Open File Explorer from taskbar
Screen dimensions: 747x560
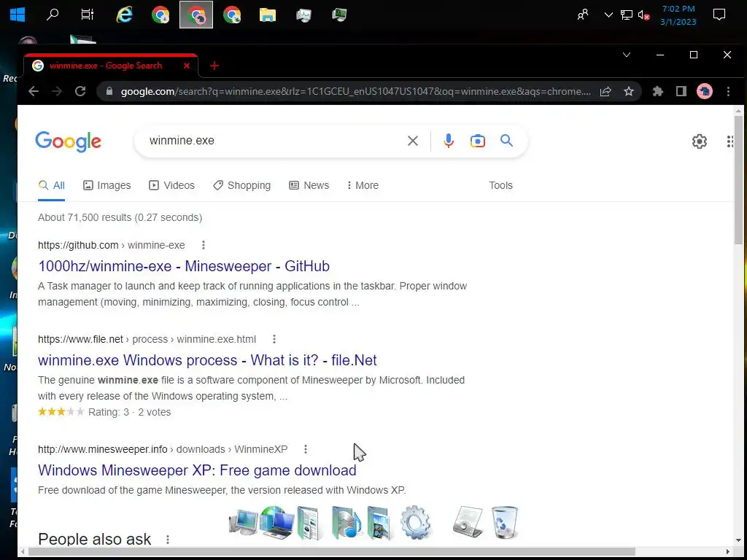(268, 15)
